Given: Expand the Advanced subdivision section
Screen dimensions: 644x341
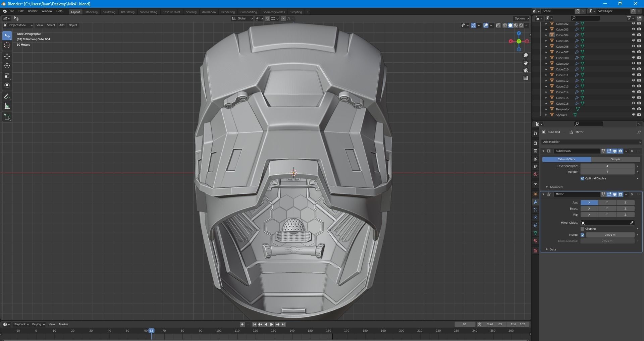Looking at the screenshot, I should coord(555,187).
